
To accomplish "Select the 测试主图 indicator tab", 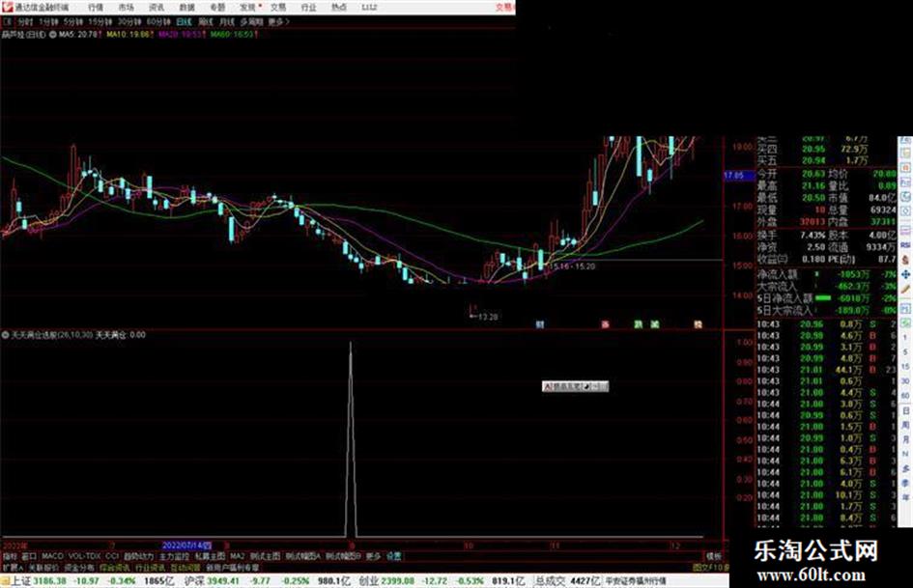I will [265, 556].
